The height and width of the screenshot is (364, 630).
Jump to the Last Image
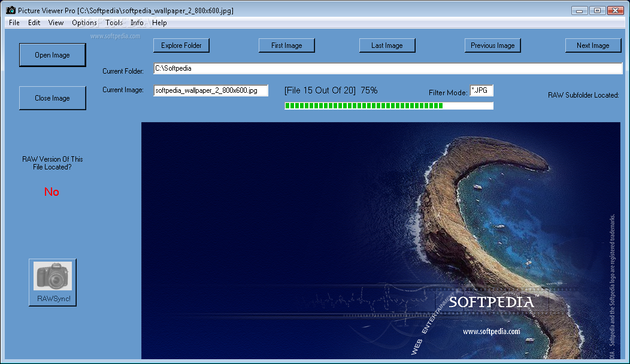[387, 45]
